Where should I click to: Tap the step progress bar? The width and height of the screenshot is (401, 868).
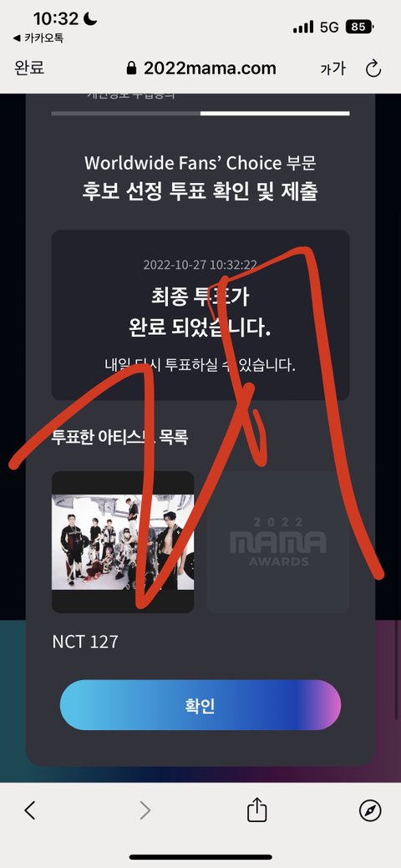coord(200,114)
